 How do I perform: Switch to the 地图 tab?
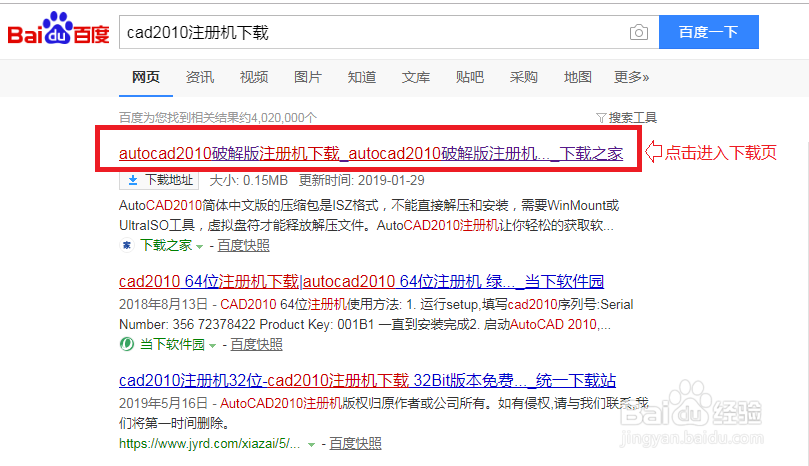tap(578, 77)
